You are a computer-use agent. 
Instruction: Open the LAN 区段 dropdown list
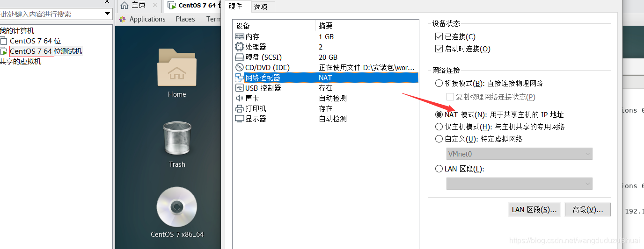point(520,184)
